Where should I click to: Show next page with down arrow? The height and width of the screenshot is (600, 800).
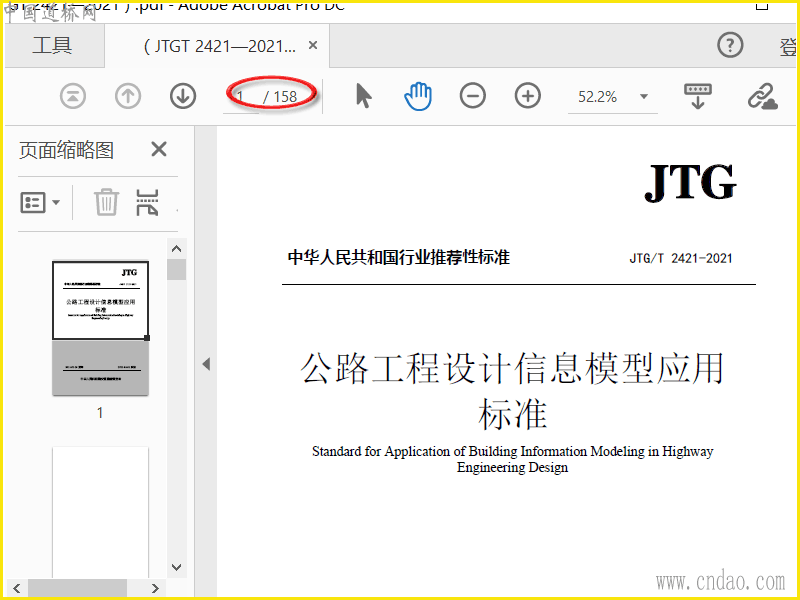click(183, 96)
